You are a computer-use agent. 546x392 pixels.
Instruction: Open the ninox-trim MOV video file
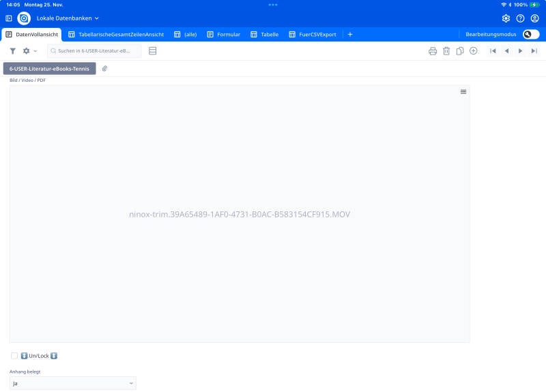click(240, 214)
